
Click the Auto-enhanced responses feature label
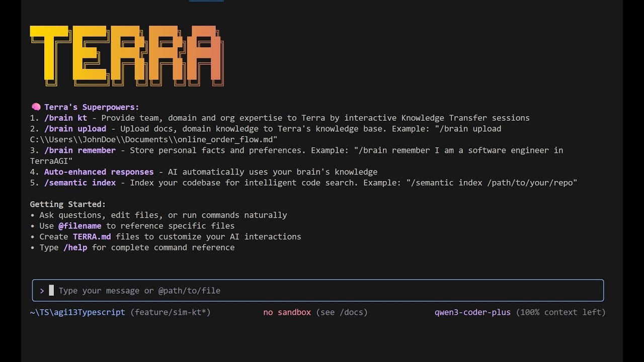pyautogui.click(x=99, y=171)
